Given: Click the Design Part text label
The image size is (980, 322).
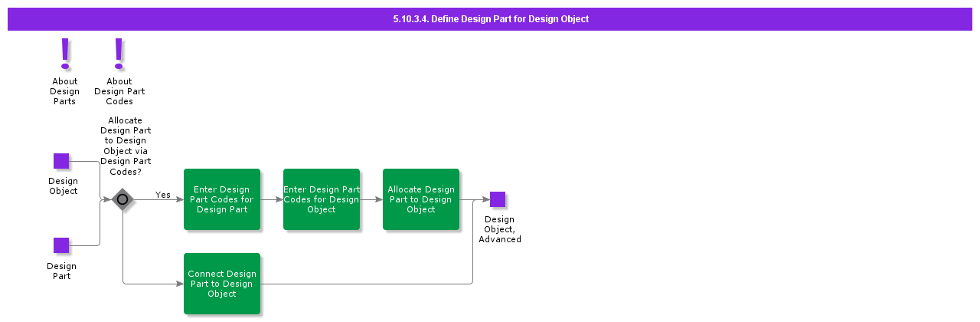Looking at the screenshot, I should click(x=61, y=271).
